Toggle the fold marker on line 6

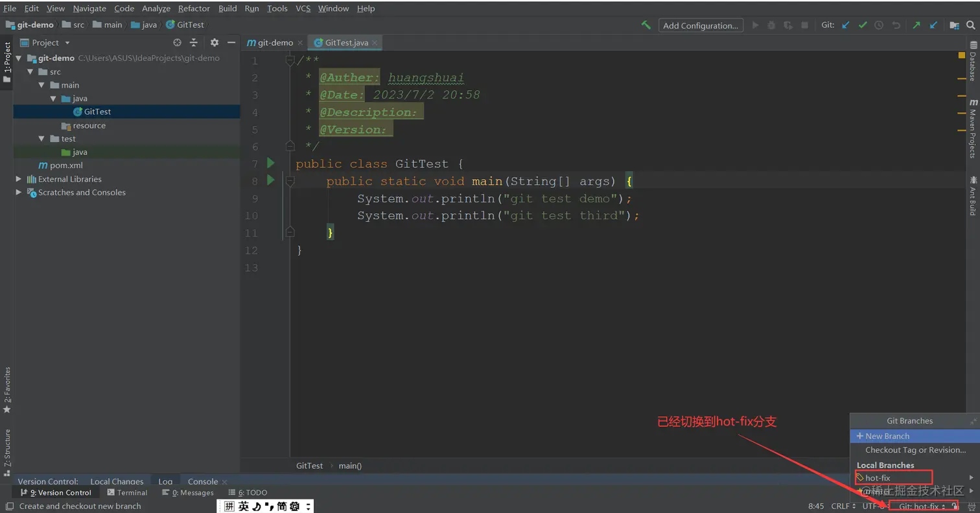[x=290, y=146]
